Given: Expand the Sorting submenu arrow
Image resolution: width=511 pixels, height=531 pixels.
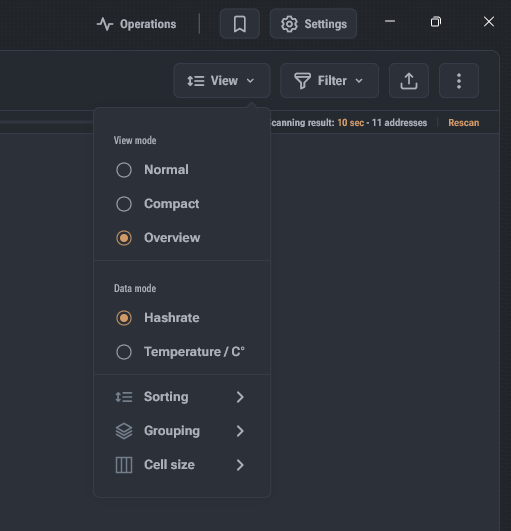Looking at the screenshot, I should [240, 397].
